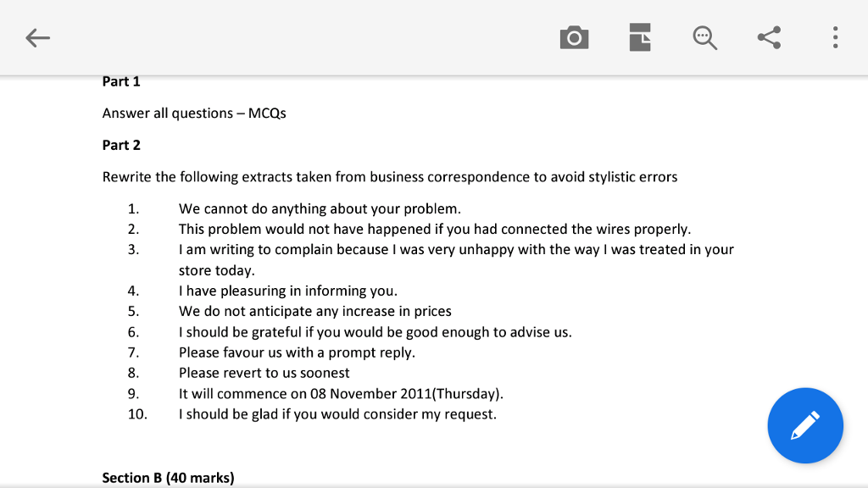
Task: Open the three-dot overflow menu
Action: [x=834, y=37]
